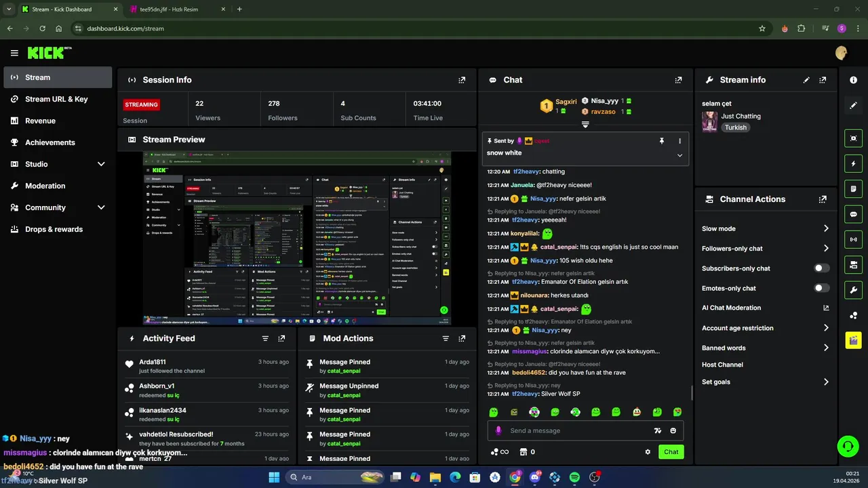
Task: Open the filter icon in Mod Actions
Action: (446, 338)
